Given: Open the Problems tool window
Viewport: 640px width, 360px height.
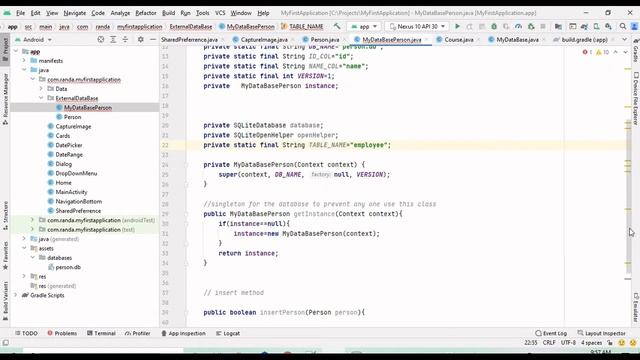Looking at the screenshot, I should coord(62,333).
